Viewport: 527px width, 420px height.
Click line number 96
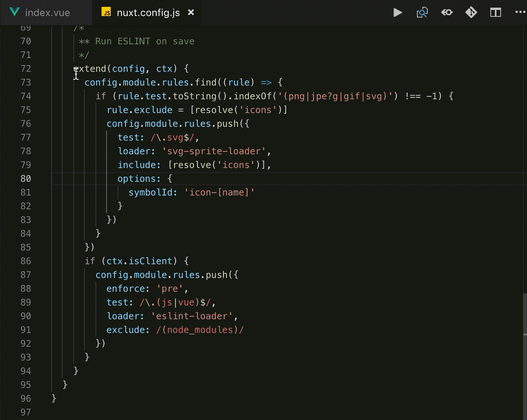click(26, 399)
